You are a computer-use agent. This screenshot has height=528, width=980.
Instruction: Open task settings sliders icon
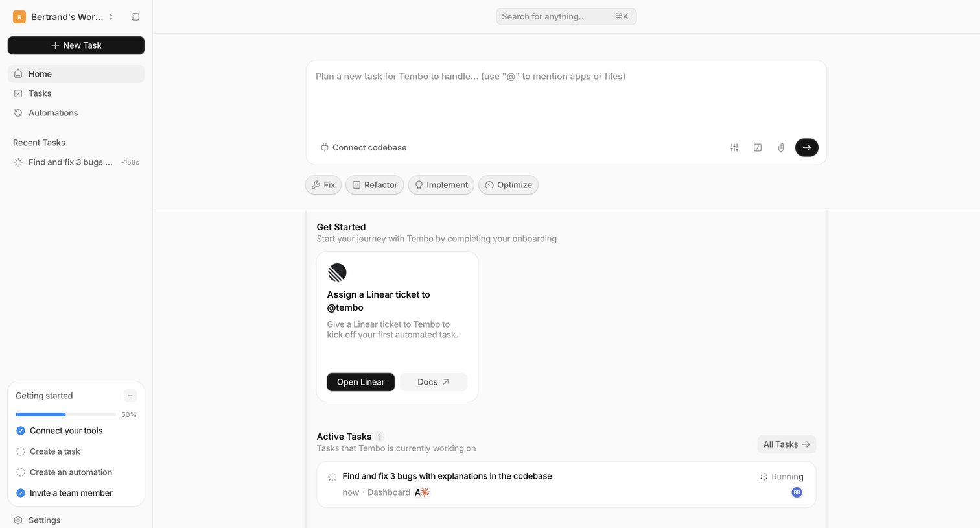[x=734, y=148]
